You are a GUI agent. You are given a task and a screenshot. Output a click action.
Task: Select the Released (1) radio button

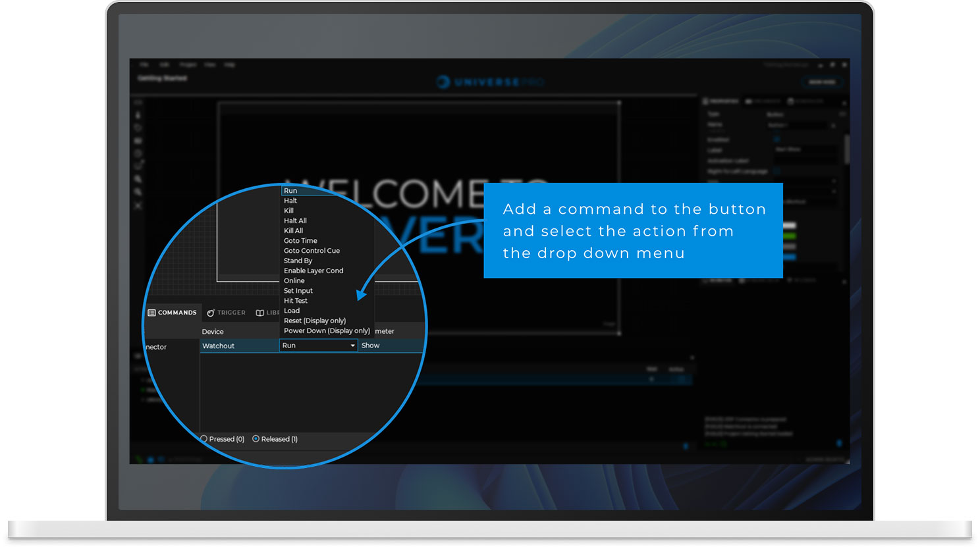point(255,439)
